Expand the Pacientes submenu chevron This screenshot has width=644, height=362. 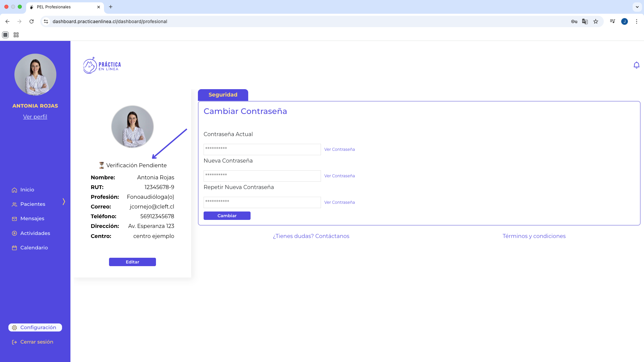click(64, 201)
